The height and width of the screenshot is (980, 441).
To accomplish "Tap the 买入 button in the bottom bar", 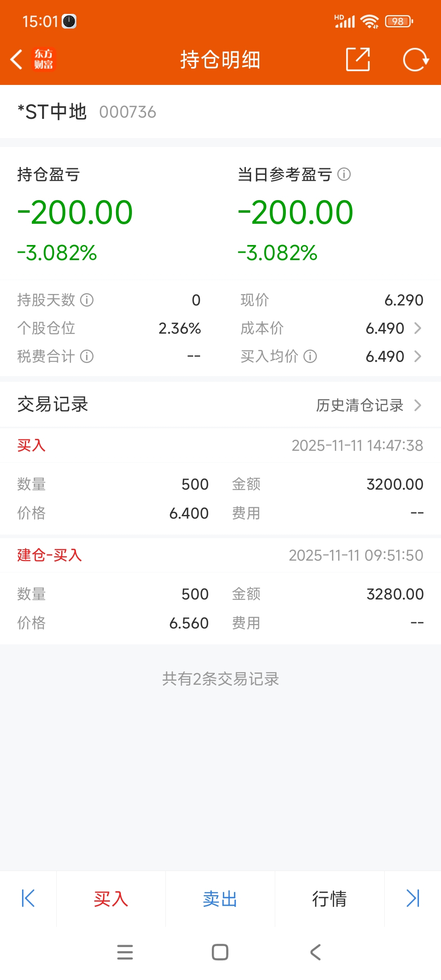I will [x=111, y=899].
